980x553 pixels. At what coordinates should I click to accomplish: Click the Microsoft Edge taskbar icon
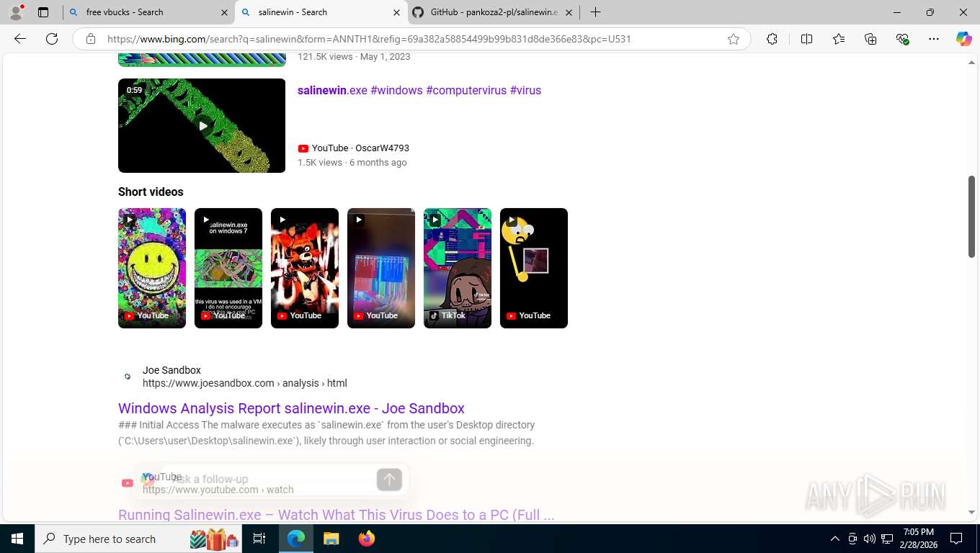tap(296, 539)
